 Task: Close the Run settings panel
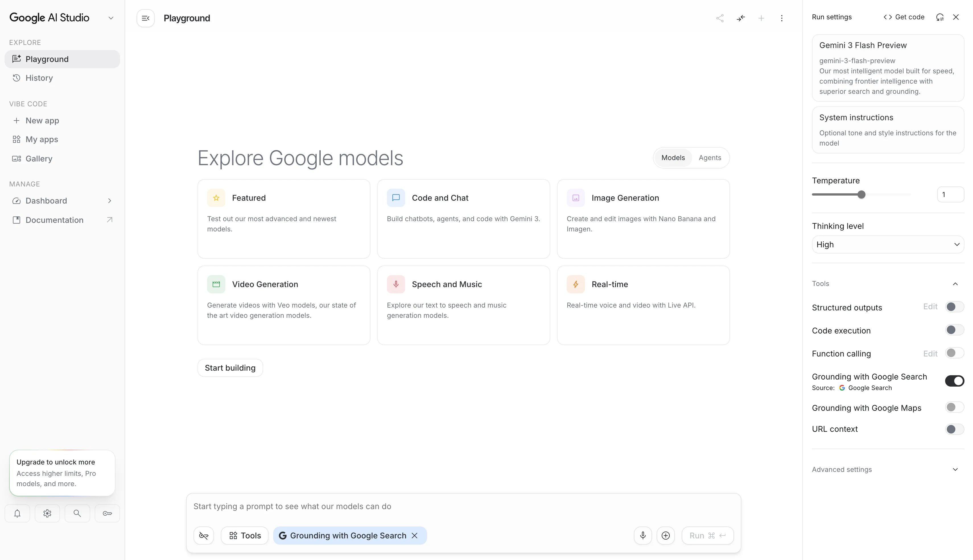click(x=956, y=17)
